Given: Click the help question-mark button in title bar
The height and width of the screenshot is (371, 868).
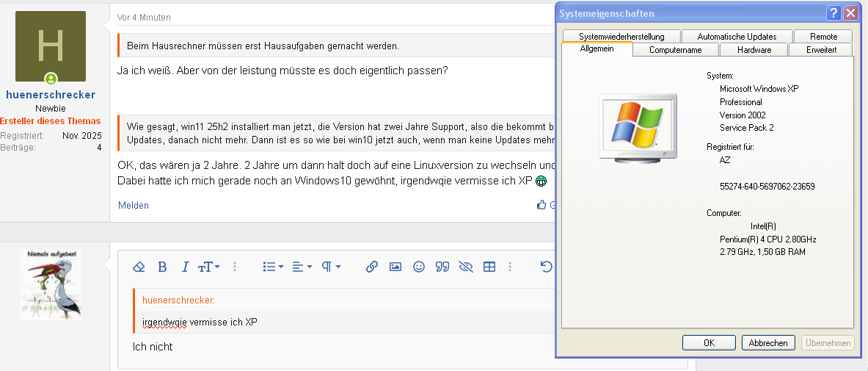Looking at the screenshot, I should (833, 13).
